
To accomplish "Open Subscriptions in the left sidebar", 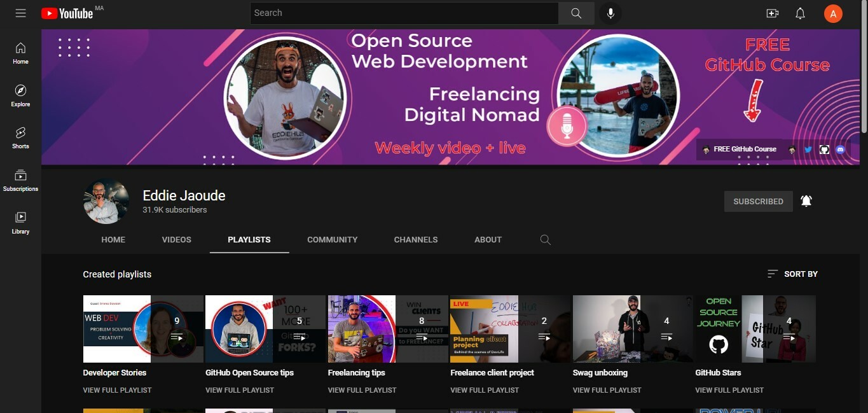I will tap(20, 180).
